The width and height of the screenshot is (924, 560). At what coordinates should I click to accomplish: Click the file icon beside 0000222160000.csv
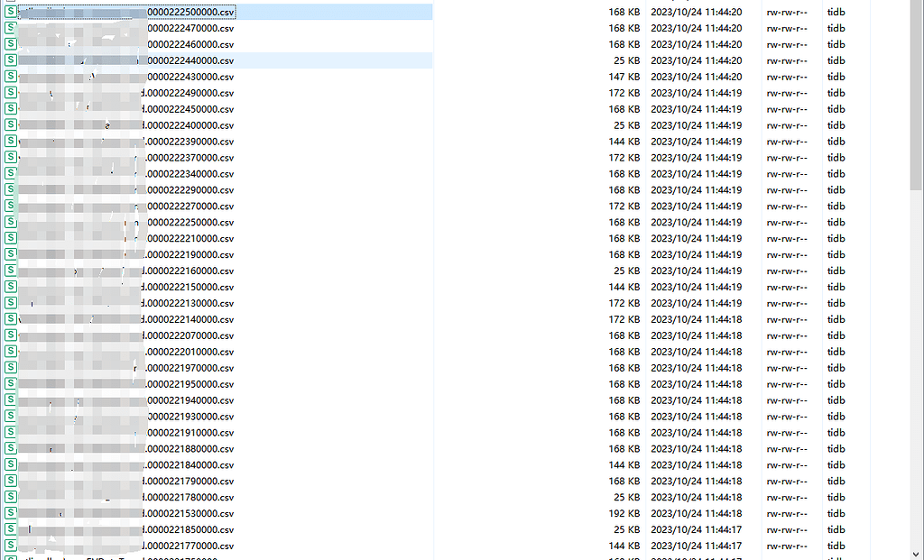[x=9, y=271]
